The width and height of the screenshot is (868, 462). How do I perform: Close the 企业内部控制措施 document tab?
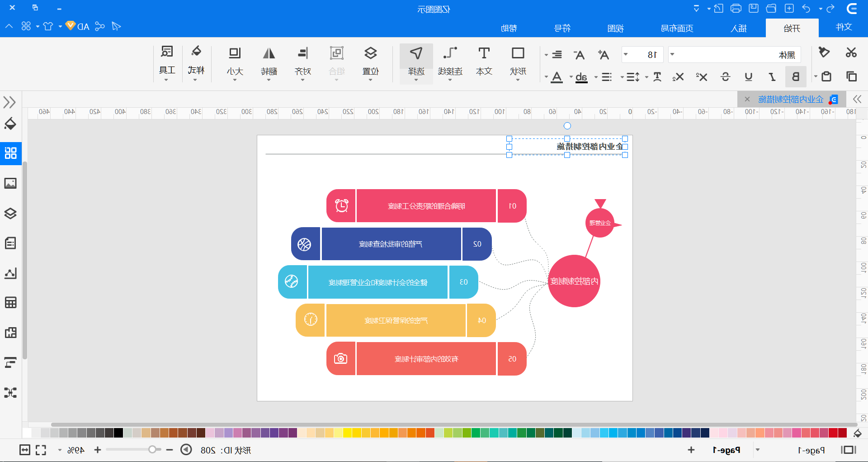[x=747, y=99]
